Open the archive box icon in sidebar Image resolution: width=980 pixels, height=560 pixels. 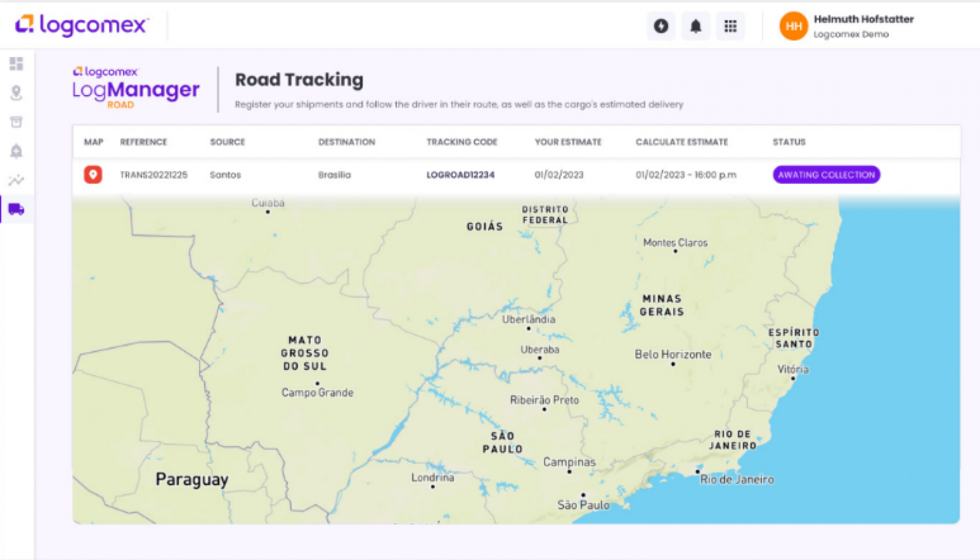[x=17, y=122]
